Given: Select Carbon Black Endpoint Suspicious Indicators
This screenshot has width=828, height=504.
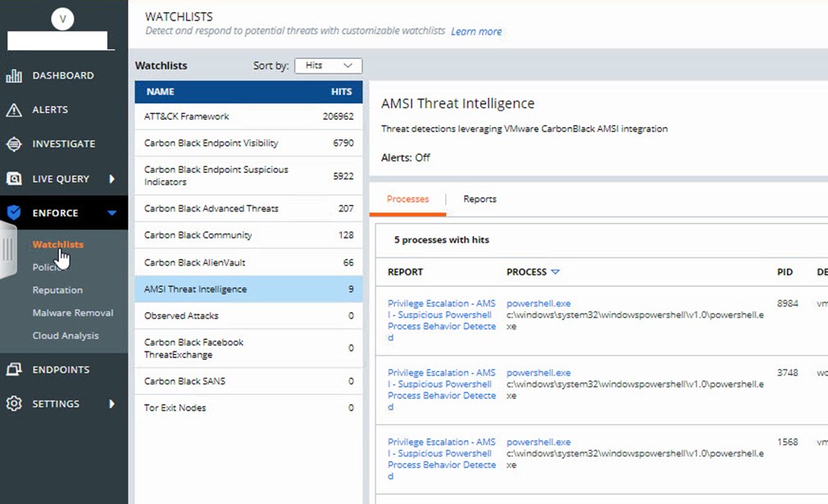Looking at the screenshot, I should coord(248,175).
